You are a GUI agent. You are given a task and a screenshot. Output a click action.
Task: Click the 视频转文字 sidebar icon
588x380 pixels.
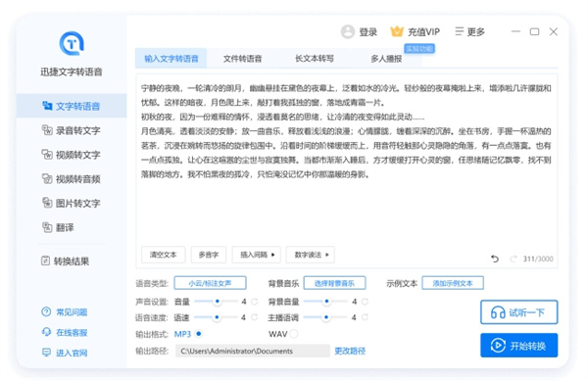click(x=47, y=155)
